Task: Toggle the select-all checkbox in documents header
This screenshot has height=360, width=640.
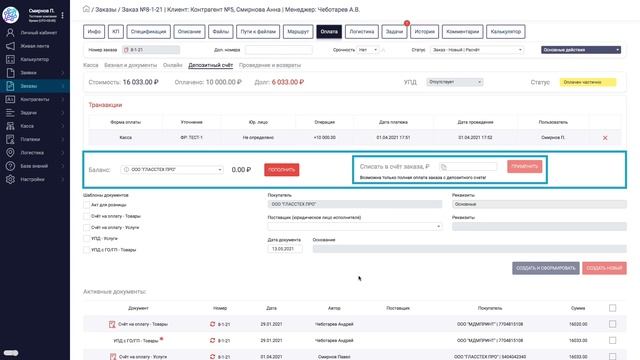Action: click(x=612, y=308)
